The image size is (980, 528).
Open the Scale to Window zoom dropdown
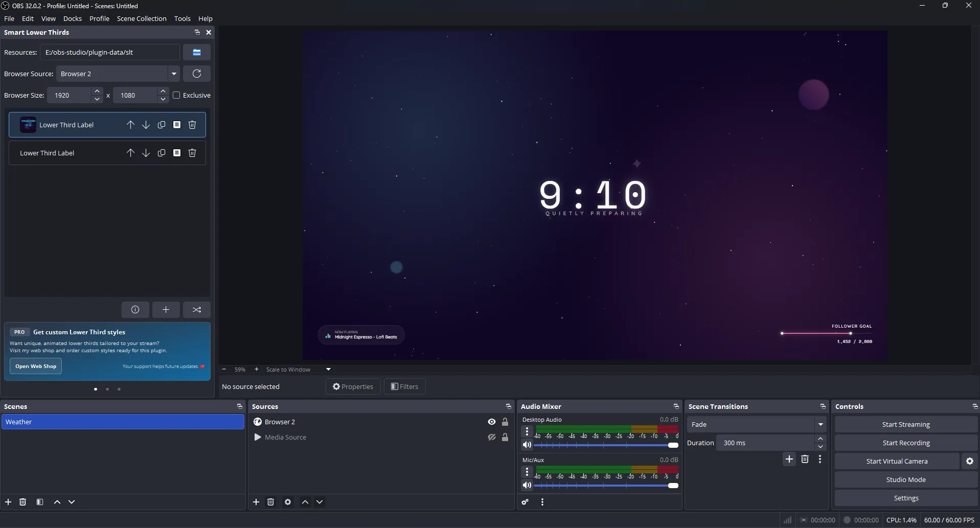pyautogui.click(x=328, y=369)
